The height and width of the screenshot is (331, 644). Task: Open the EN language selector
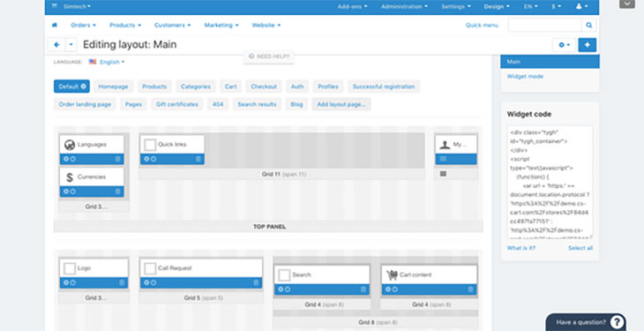point(530,6)
